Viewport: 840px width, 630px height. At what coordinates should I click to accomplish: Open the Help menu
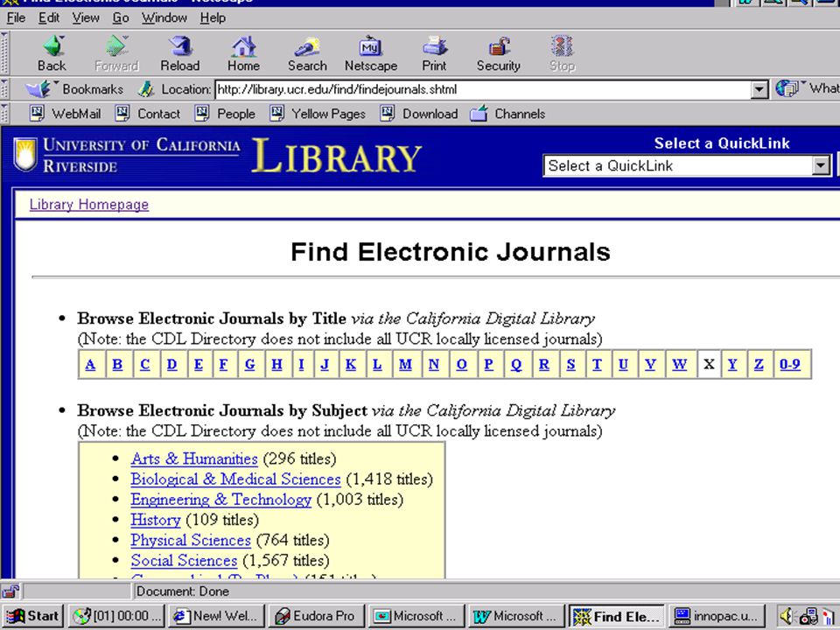point(213,18)
